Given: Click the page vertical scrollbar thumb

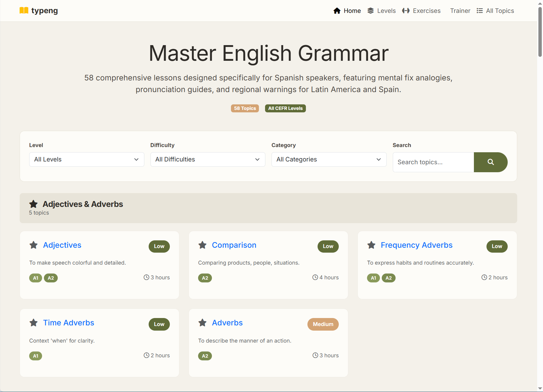Looking at the screenshot, I should [540, 32].
